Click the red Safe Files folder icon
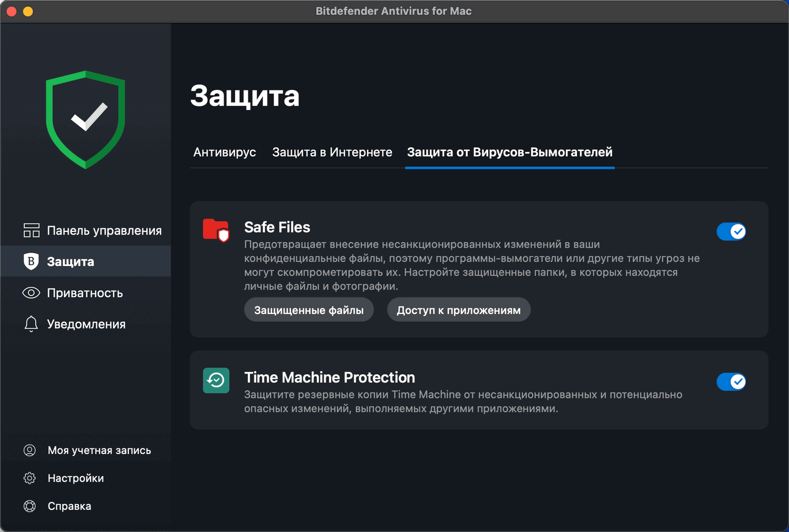The image size is (789, 532). (x=216, y=230)
